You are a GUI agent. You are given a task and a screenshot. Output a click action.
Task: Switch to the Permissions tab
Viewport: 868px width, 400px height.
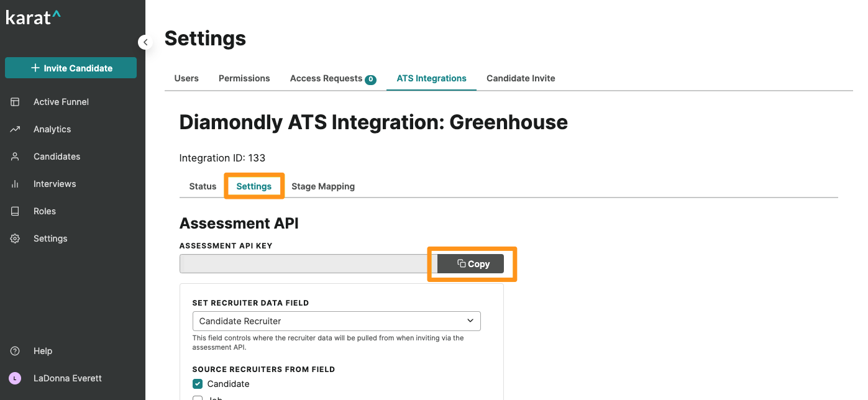(244, 78)
